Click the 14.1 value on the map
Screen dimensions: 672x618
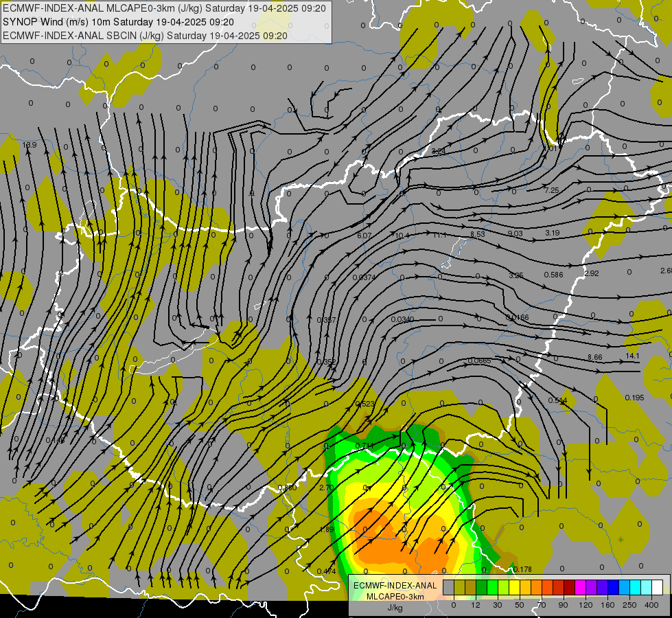632,356
